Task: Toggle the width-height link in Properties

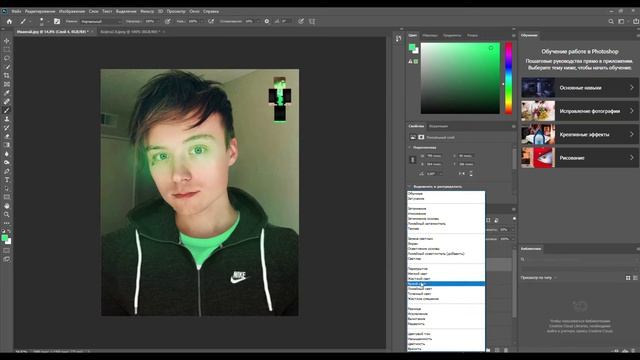Action: click(x=412, y=160)
